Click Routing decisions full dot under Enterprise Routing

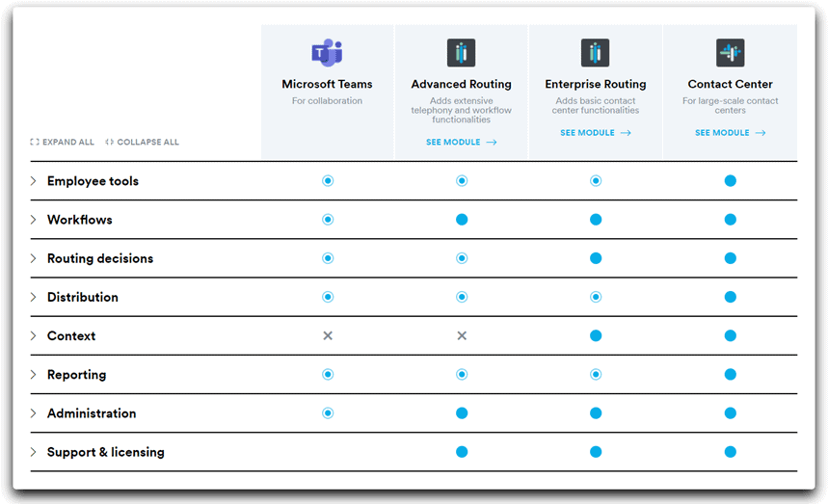(596, 258)
